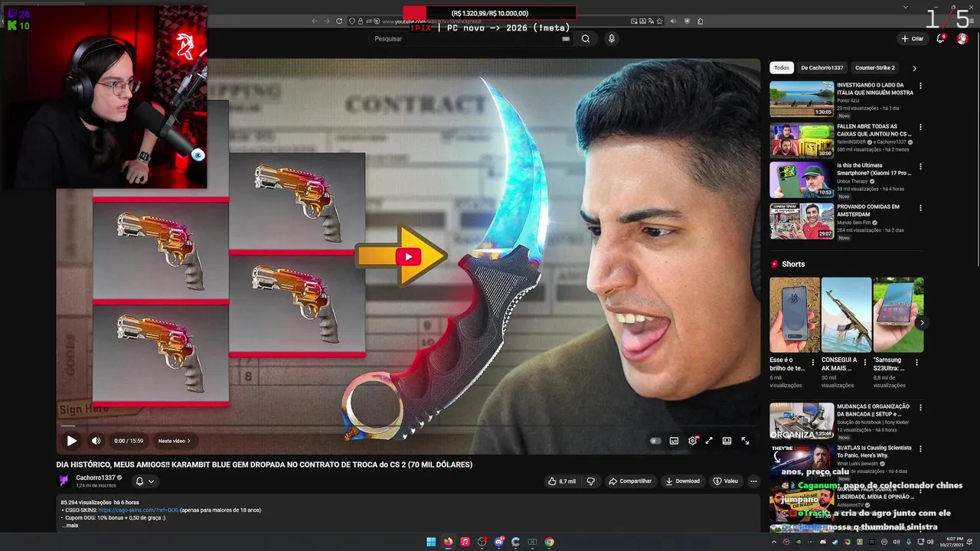
Task: Open 'INVESTIGANDO O LADO DA ITÁLIA' video thumbnail
Action: tap(802, 99)
